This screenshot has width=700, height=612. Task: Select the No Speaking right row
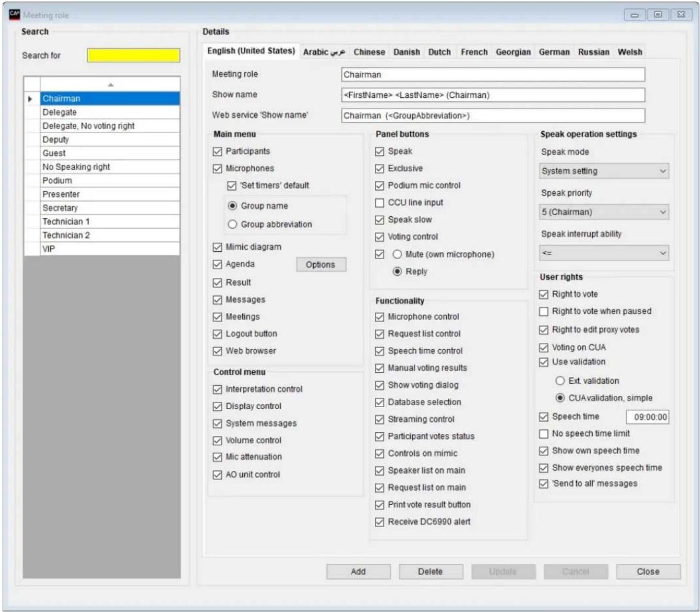point(110,167)
